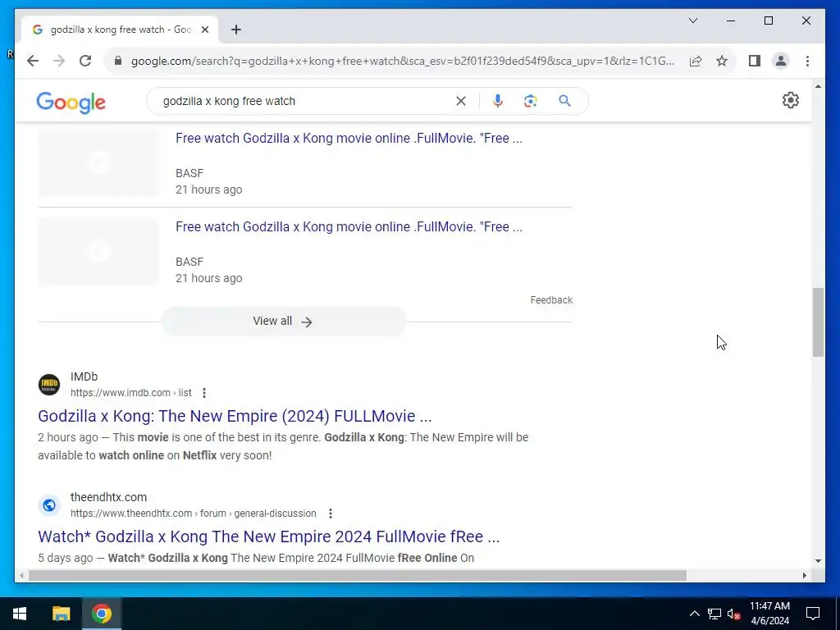Open File Explorer from the taskbar
Image resolution: width=840 pixels, height=630 pixels.
[x=61, y=614]
